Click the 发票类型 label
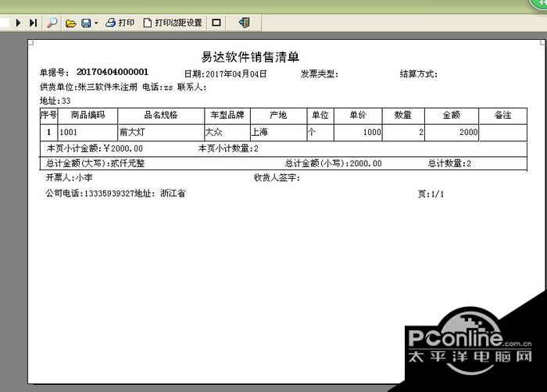This screenshot has height=392, width=547. pos(319,74)
